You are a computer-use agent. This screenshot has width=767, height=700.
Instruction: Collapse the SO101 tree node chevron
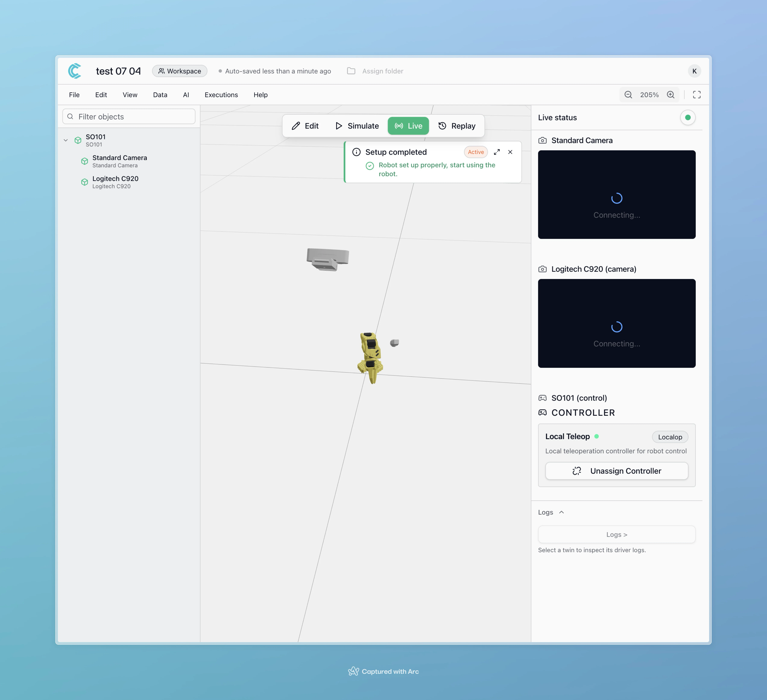(x=66, y=140)
